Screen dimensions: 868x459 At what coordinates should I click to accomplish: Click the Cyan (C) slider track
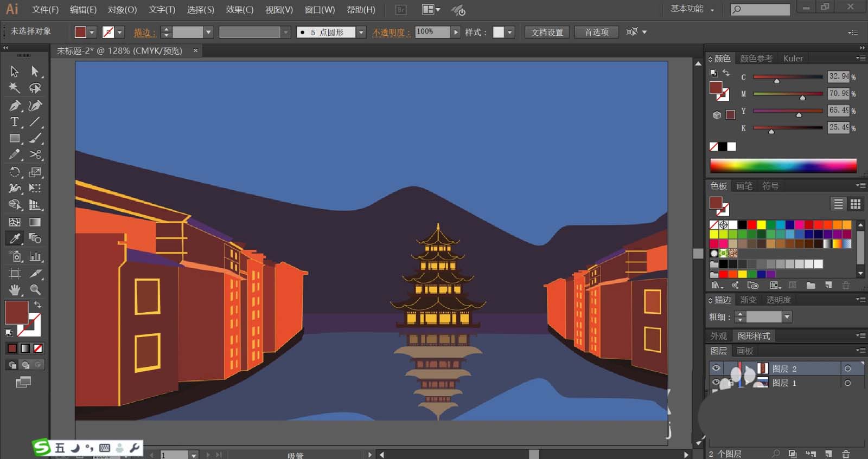788,77
